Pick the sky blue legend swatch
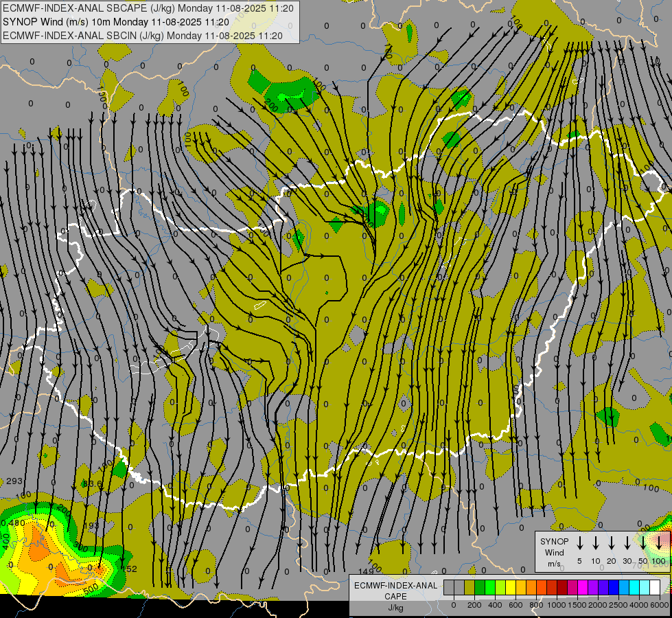Viewport: 672px width, 618px height. point(624,588)
